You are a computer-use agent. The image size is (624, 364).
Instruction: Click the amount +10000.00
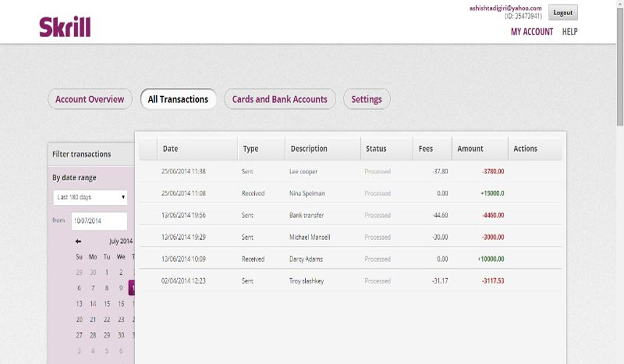point(491,259)
